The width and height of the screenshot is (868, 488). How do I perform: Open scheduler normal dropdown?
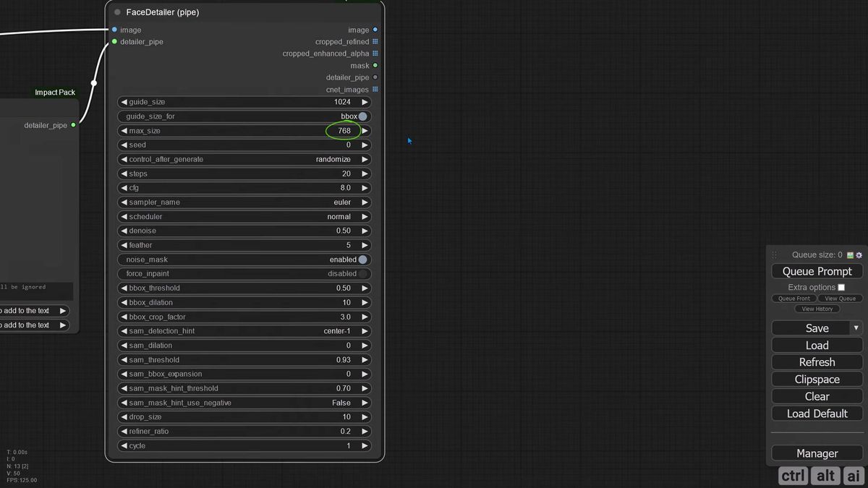(x=244, y=216)
